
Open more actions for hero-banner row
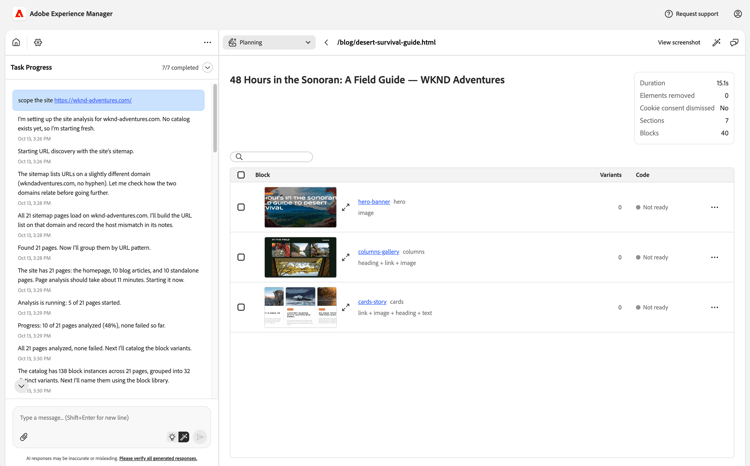click(x=715, y=207)
